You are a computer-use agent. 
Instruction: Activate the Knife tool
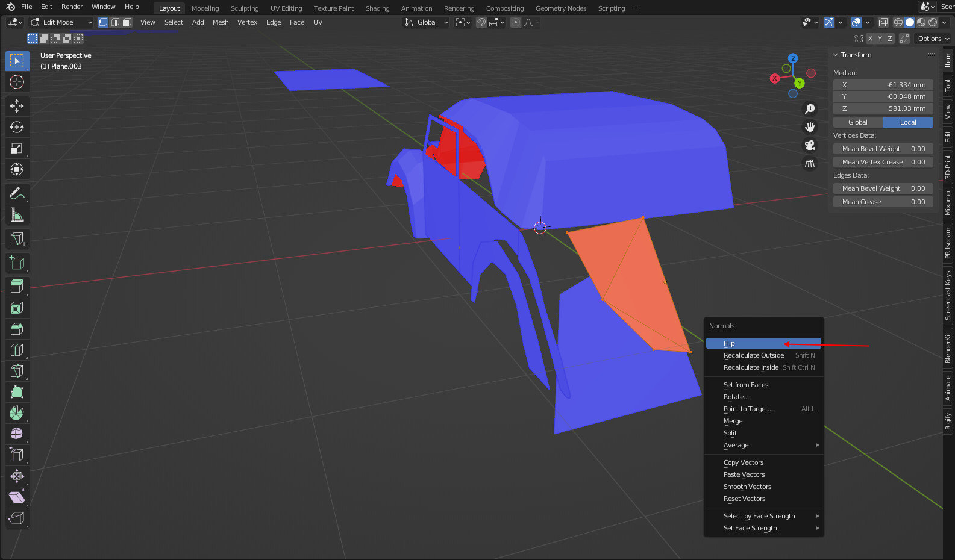(17, 371)
